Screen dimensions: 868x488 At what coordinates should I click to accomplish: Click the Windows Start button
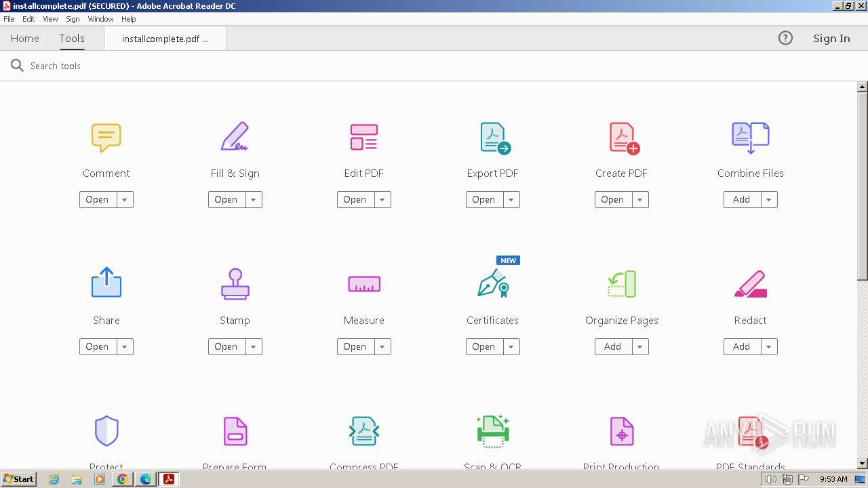(x=18, y=479)
